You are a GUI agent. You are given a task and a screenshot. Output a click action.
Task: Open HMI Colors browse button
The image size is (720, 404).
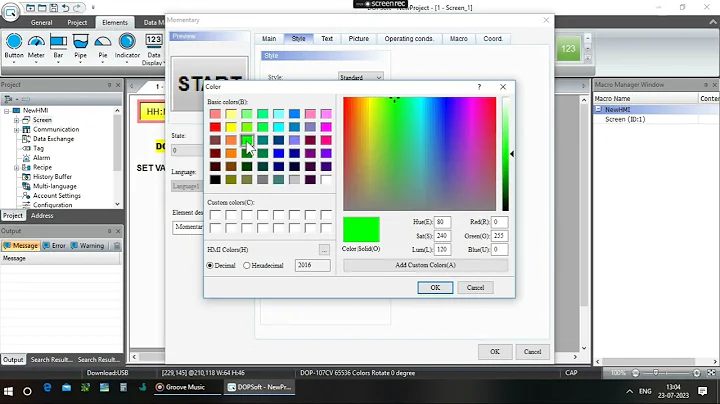pos(324,249)
